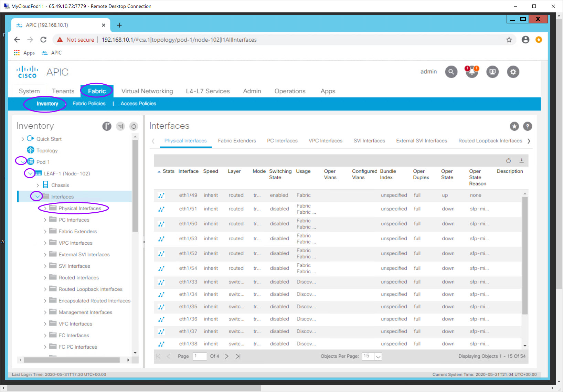Expand the Physical Interfaces folder
563x392 pixels.
click(x=45, y=208)
